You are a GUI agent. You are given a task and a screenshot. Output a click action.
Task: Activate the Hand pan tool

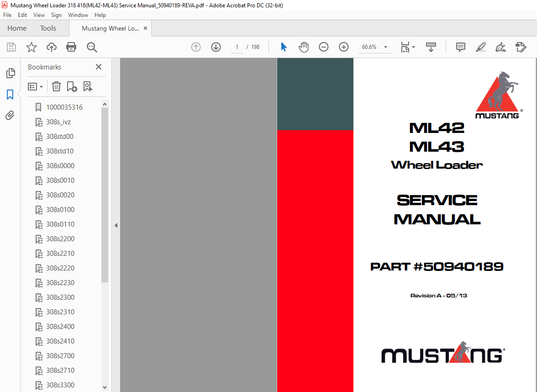point(303,47)
